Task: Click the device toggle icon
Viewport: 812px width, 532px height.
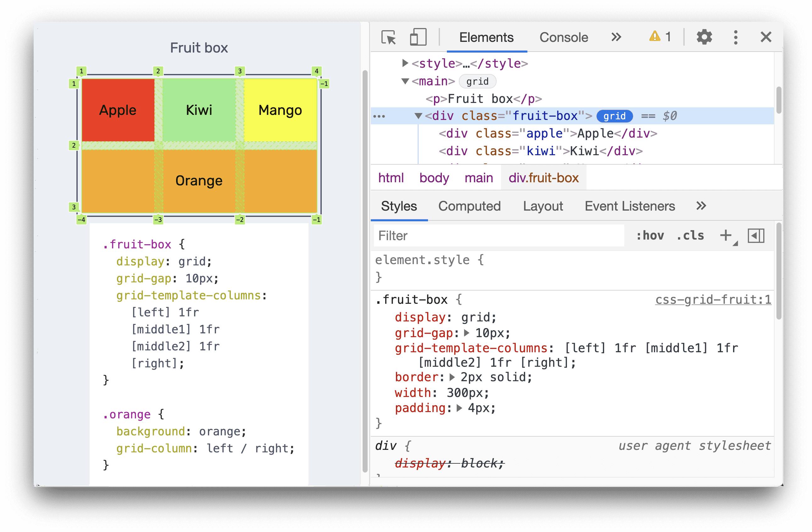Action: click(x=415, y=37)
